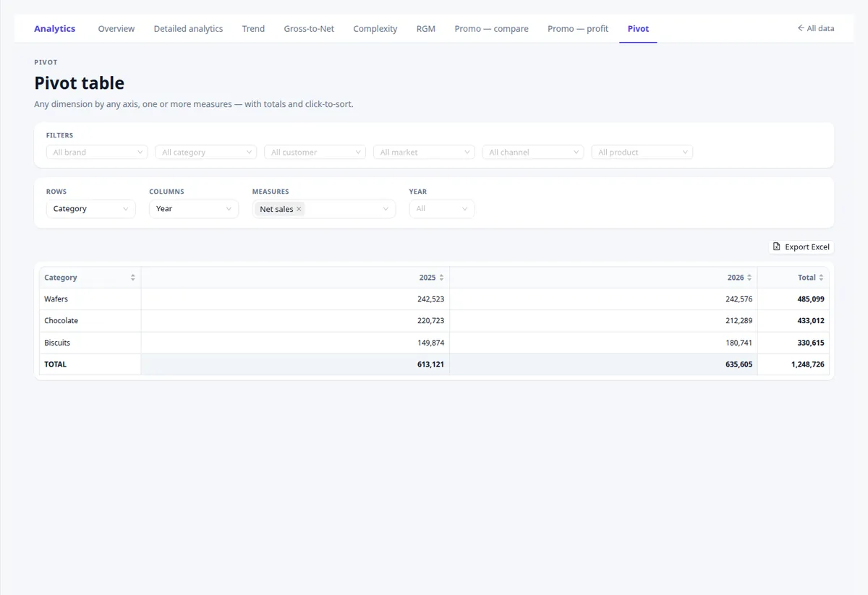Select the Pivot tab
The image size is (868, 595).
[638, 29]
